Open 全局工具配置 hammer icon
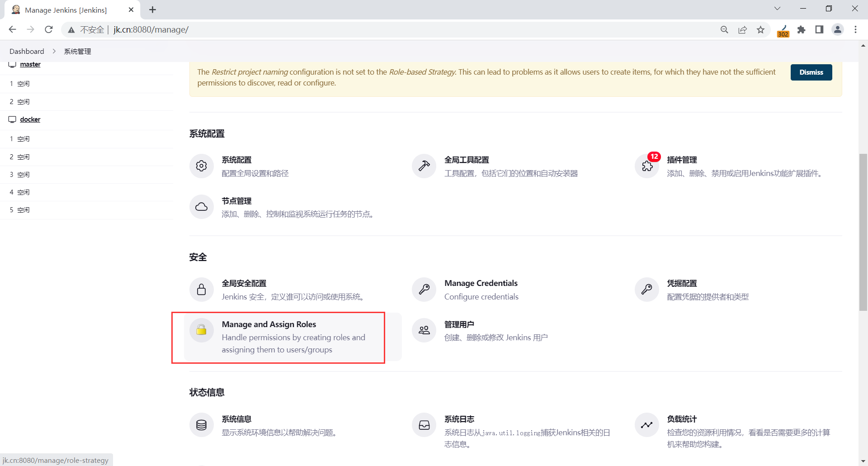Image resolution: width=868 pixels, height=466 pixels. pyautogui.click(x=424, y=166)
